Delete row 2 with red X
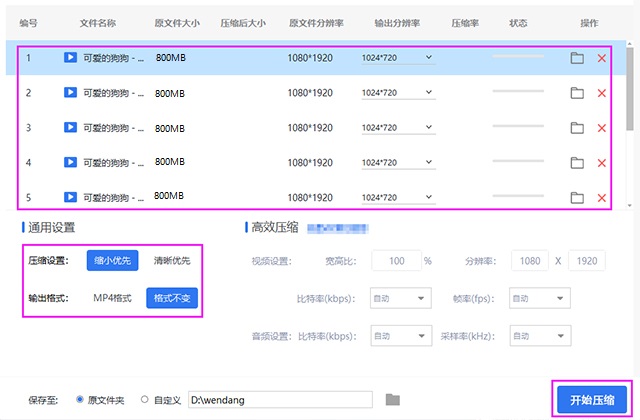The image size is (640, 420). (x=602, y=93)
